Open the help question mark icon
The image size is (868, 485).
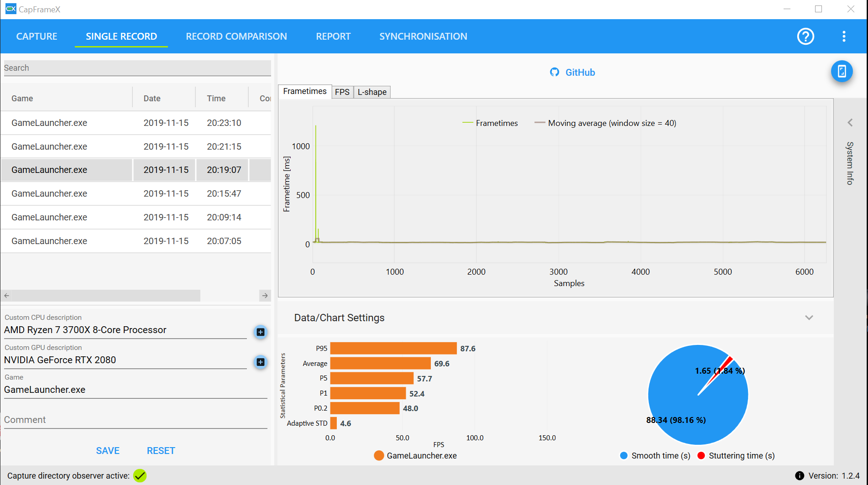click(x=805, y=37)
